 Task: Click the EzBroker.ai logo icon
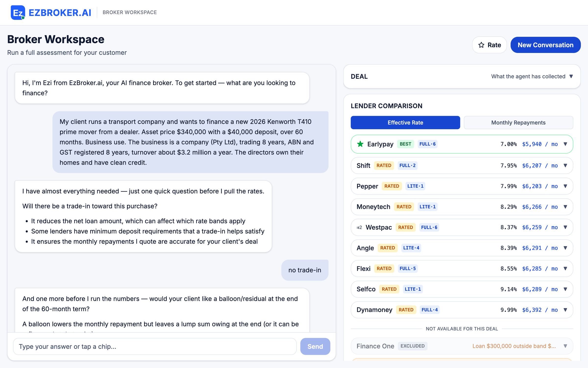point(18,13)
